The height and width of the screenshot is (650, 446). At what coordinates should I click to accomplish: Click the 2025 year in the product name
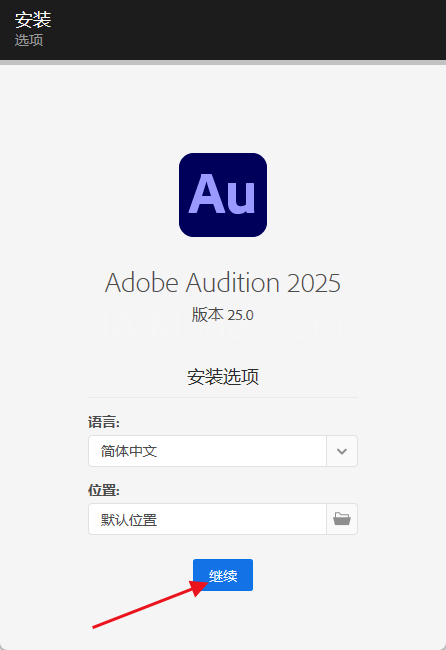[x=314, y=283]
